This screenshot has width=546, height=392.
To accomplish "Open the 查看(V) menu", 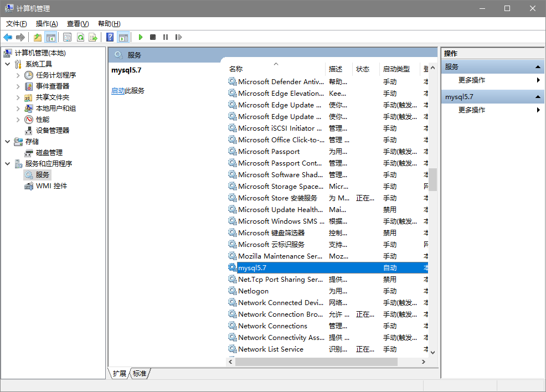I will pos(78,24).
